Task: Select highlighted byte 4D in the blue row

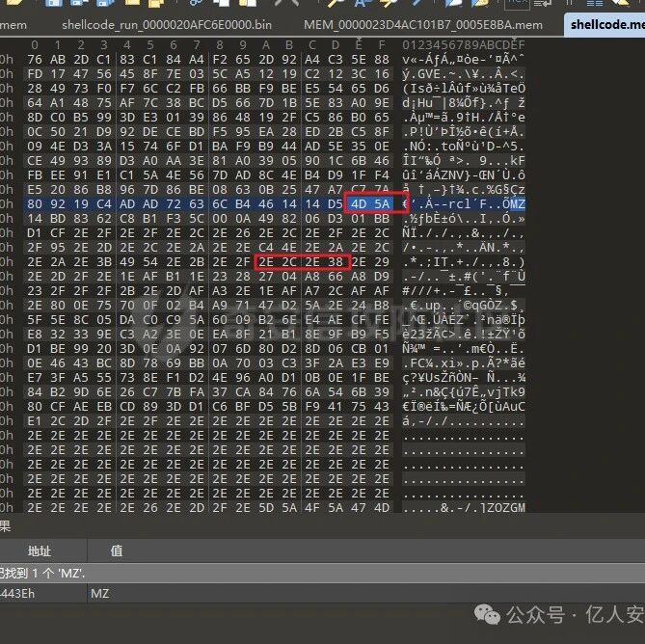Action: pyautogui.click(x=359, y=204)
